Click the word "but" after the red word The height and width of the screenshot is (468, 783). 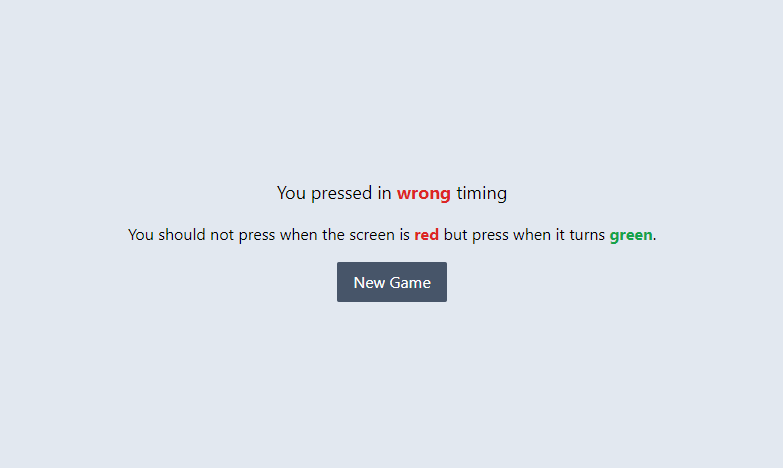(455, 235)
